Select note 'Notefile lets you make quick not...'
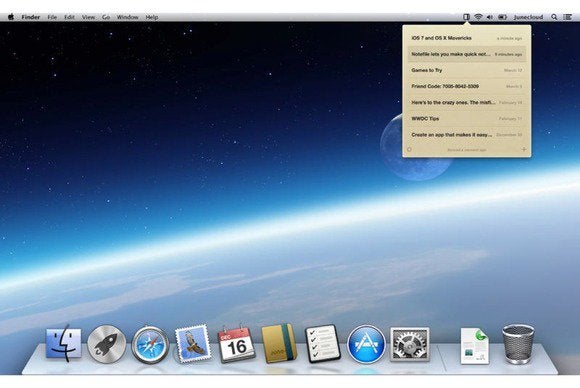 pyautogui.click(x=466, y=54)
